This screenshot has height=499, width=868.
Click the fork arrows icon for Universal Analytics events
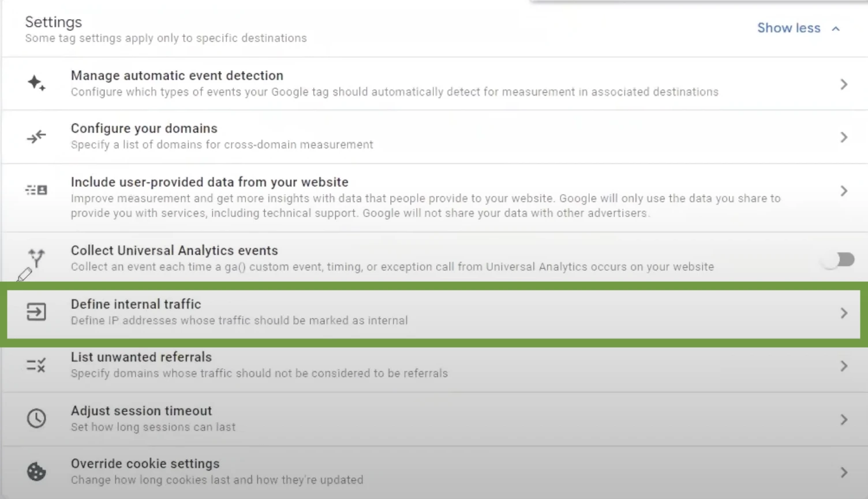(x=36, y=258)
